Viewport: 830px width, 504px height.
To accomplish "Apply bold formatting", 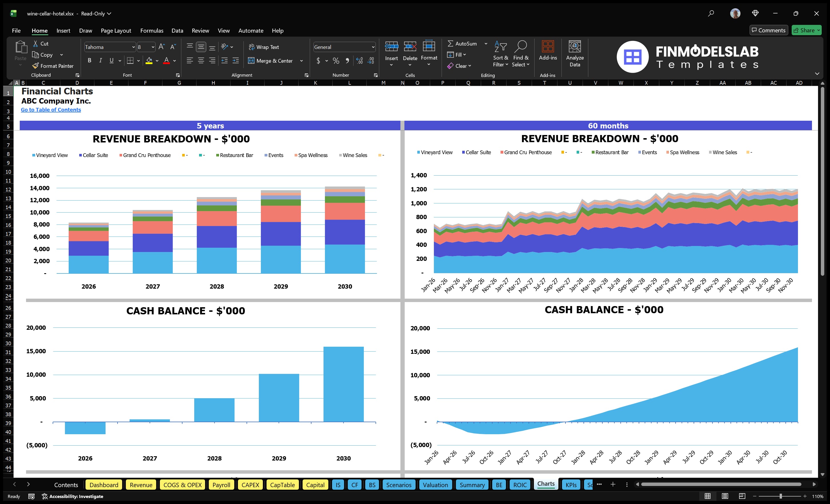I will pyautogui.click(x=89, y=61).
